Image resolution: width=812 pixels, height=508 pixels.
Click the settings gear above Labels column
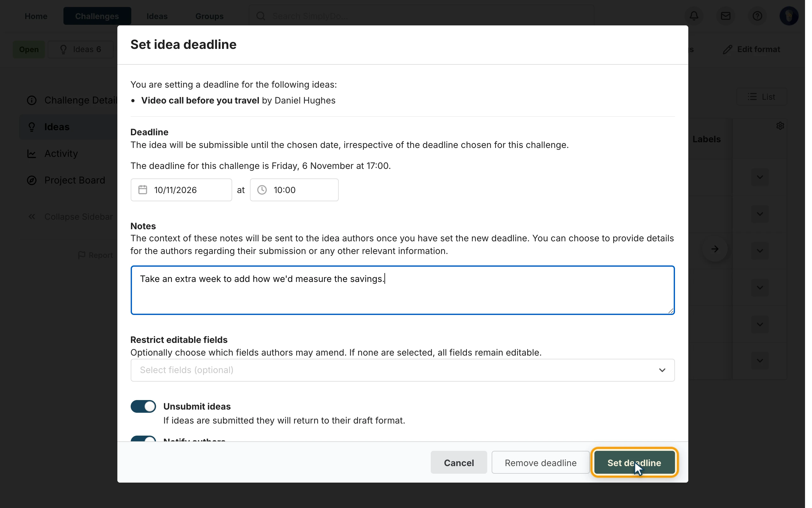tap(780, 126)
